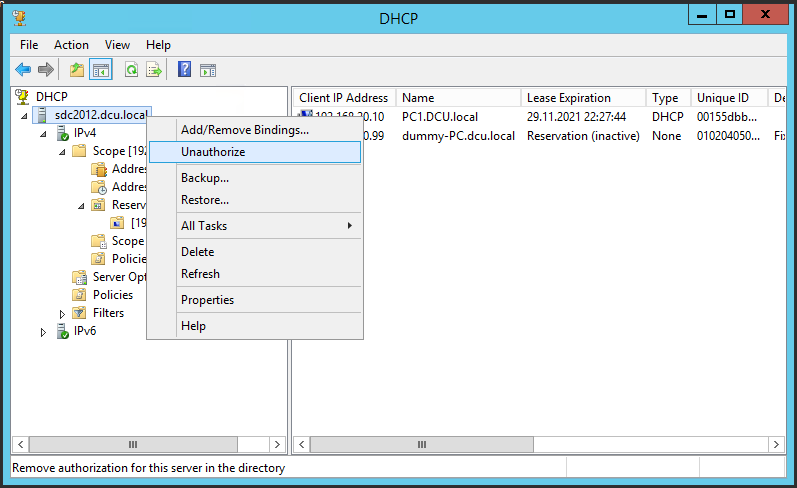Click the Show/Hide Action Pane icon
This screenshot has width=797, height=488.
(x=208, y=70)
